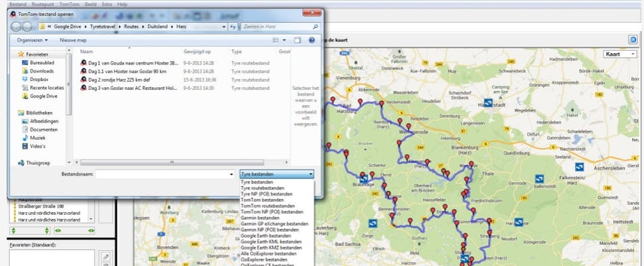Click the dialog's back navigation arrow
This screenshot has height=266, width=644.
[x=16, y=27]
